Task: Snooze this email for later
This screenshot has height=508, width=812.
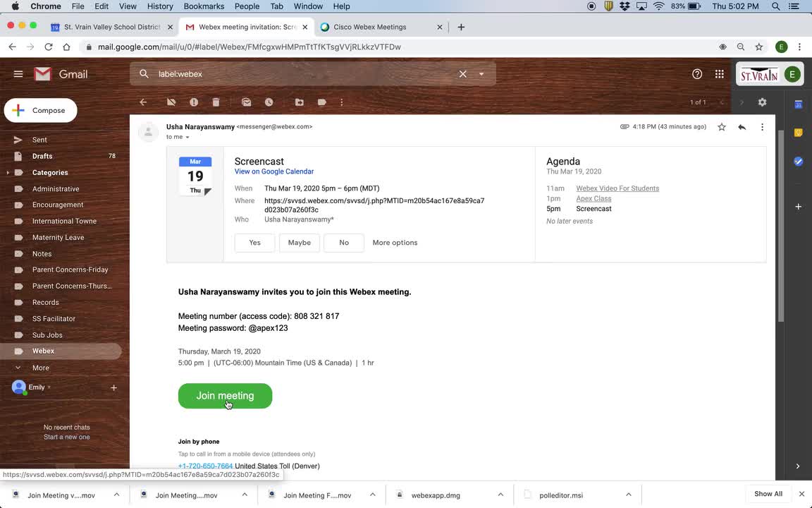Action: point(269,102)
